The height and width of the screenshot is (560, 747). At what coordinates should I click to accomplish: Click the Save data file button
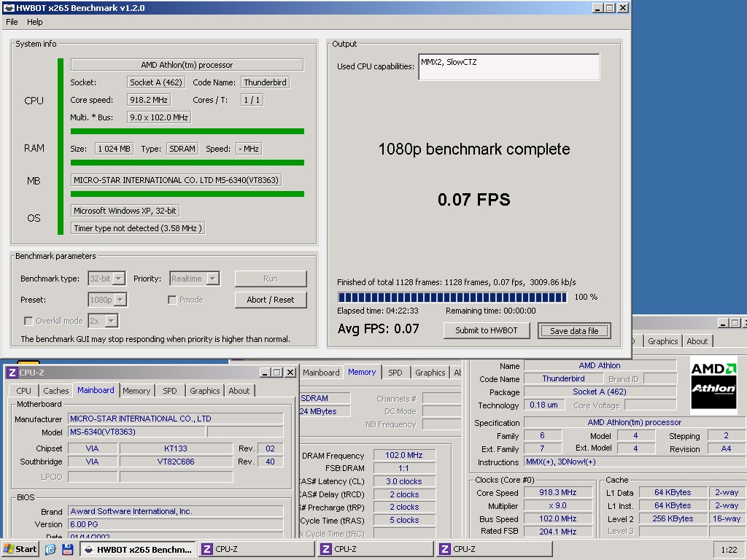click(x=574, y=330)
